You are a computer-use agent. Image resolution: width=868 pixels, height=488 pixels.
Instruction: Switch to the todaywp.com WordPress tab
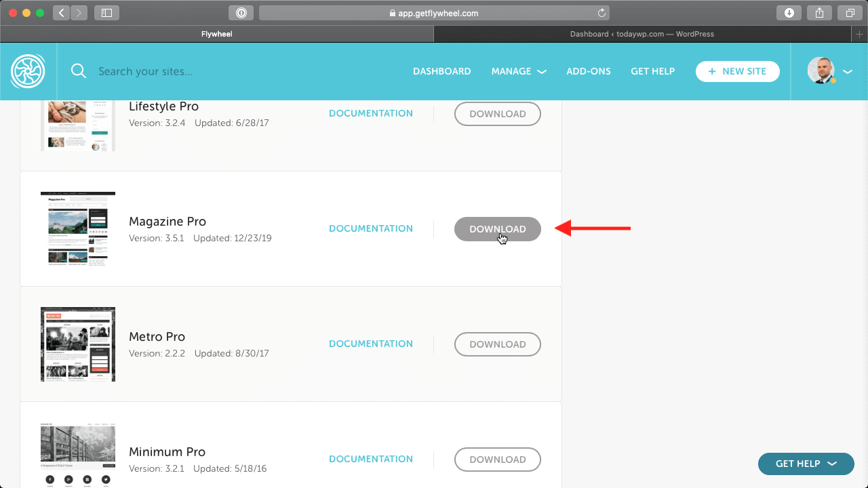point(642,34)
